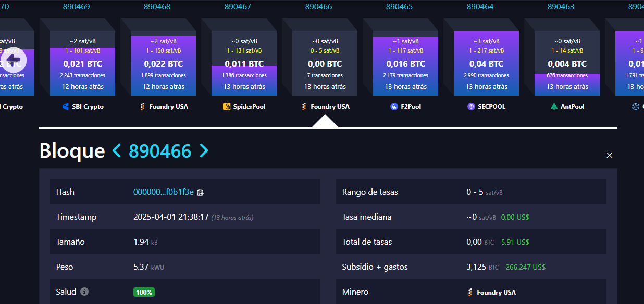Click the SECPOOL pool icon
Screen dimensions: 644x304
[x=471, y=107]
